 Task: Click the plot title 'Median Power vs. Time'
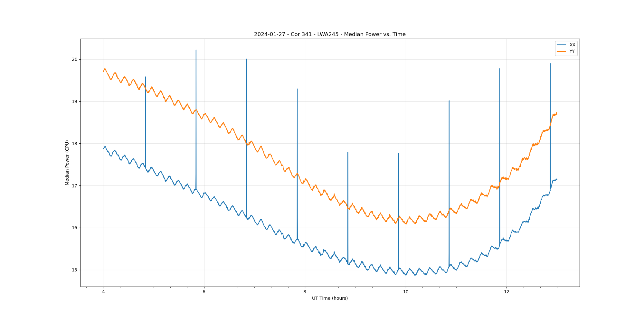pyautogui.click(x=330, y=34)
